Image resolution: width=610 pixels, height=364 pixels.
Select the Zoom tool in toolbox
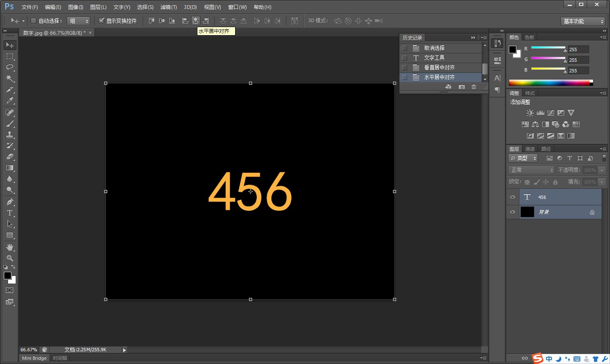click(10, 258)
